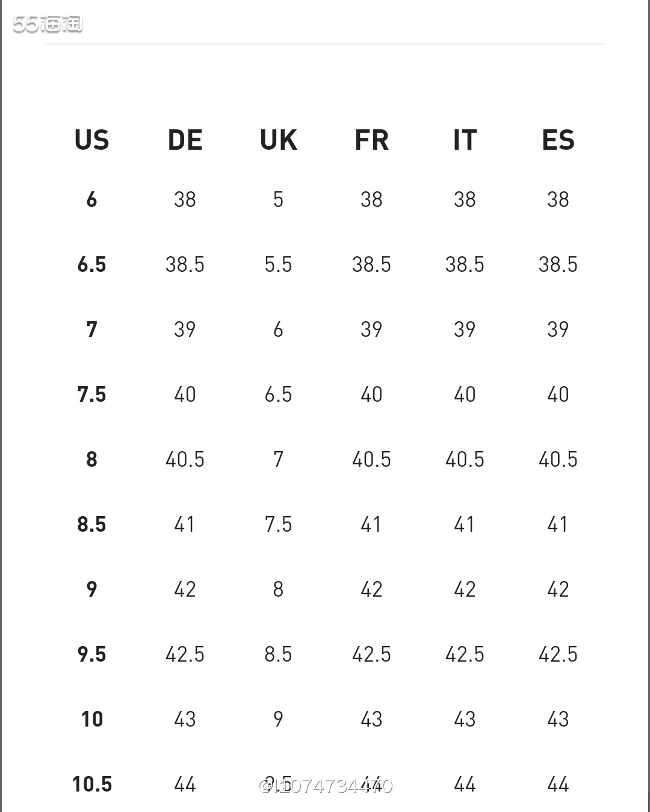Click UK size 8 cell
This screenshot has width=650, height=812.
point(278,589)
